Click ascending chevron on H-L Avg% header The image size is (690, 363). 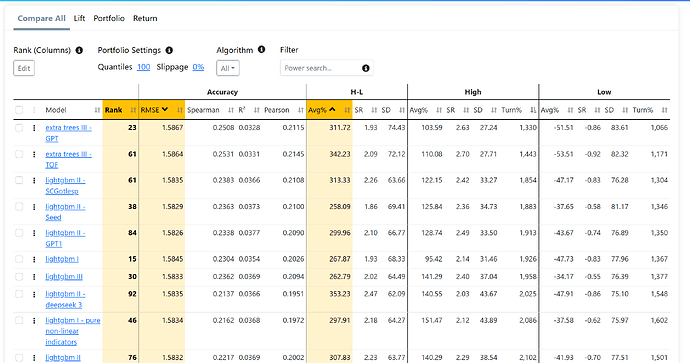tap(332, 110)
